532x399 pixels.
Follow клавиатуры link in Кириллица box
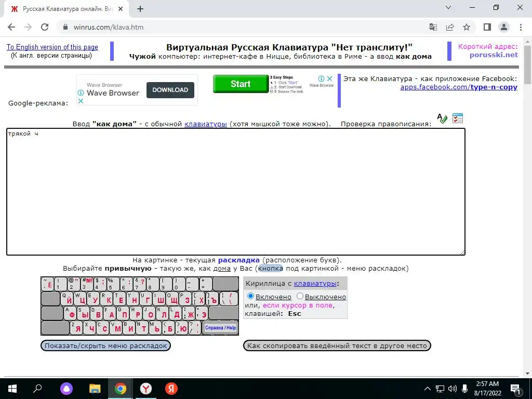tap(315, 283)
